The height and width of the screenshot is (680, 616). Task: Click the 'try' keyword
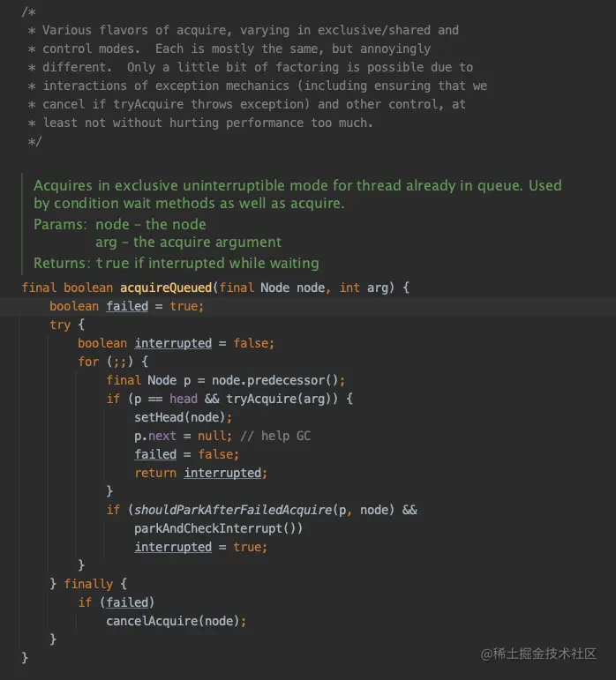[60, 325]
